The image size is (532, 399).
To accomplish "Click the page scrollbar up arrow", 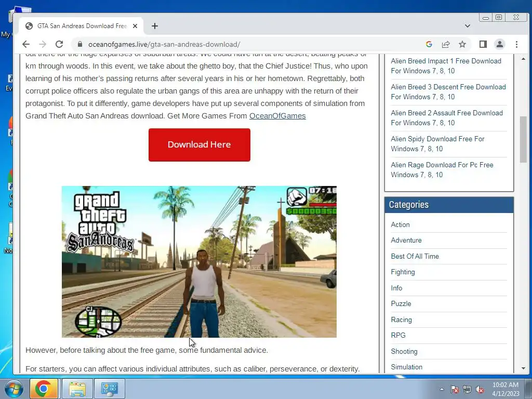I will [x=523, y=59].
